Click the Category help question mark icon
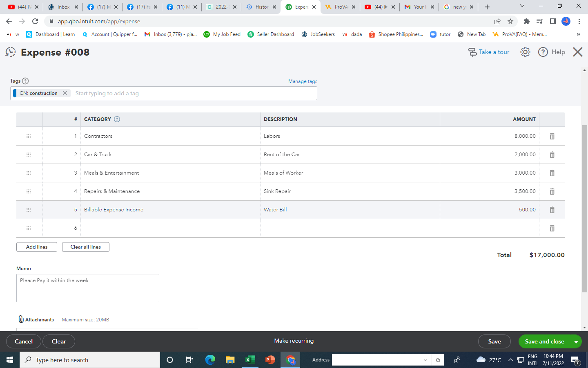This screenshot has width=588, height=368. pos(117,119)
